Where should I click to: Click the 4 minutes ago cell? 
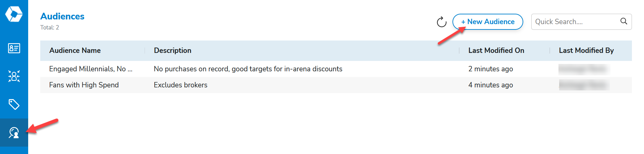click(490, 85)
